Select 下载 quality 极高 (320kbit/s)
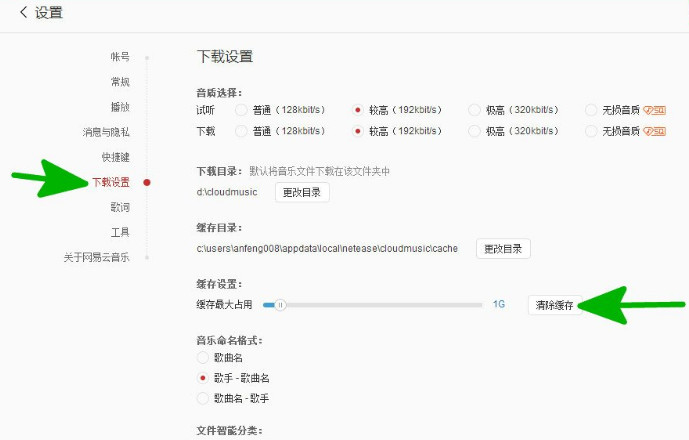 (x=474, y=131)
